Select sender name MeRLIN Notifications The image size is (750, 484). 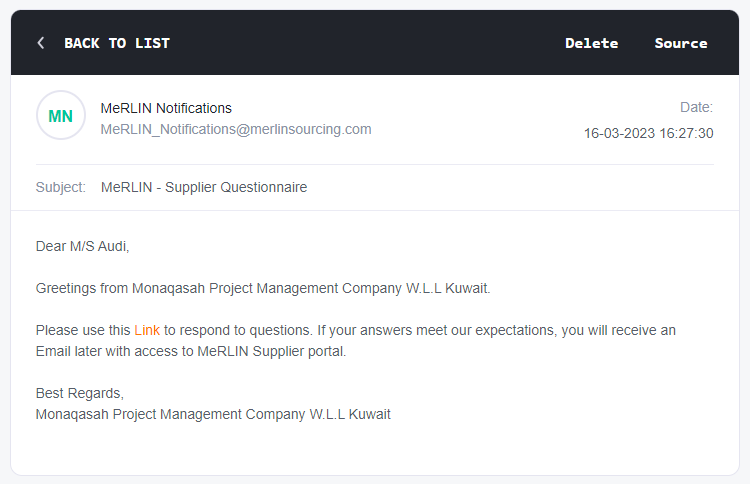point(166,108)
